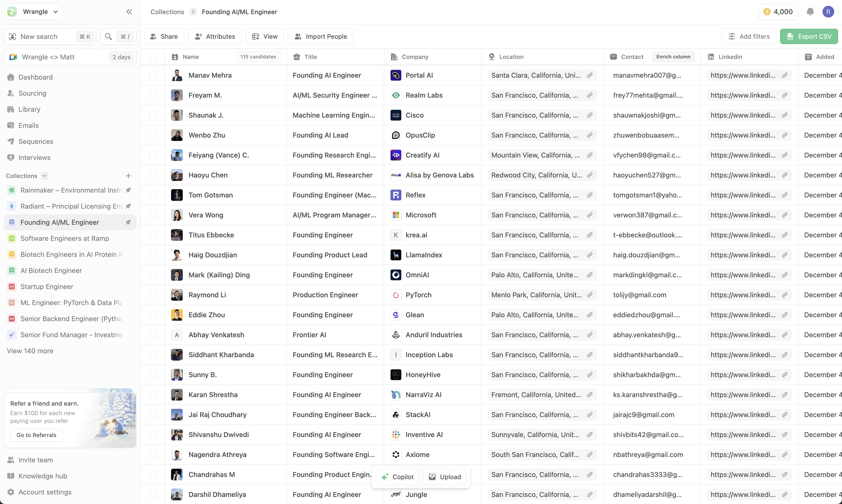842x504 pixels.
Task: Click the Export CSV button
Action: click(809, 37)
